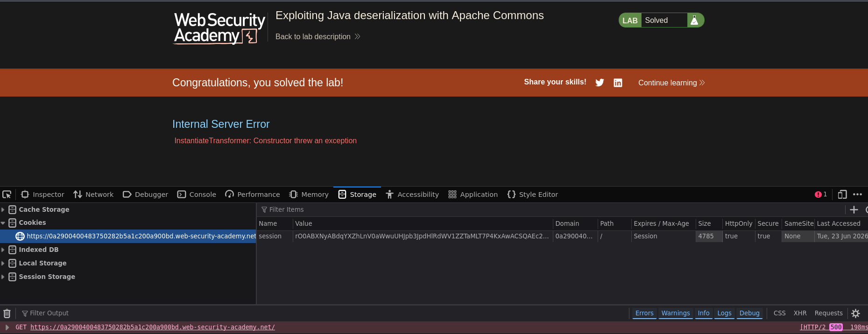
Task: Open the Performance tab
Action: (x=252, y=195)
